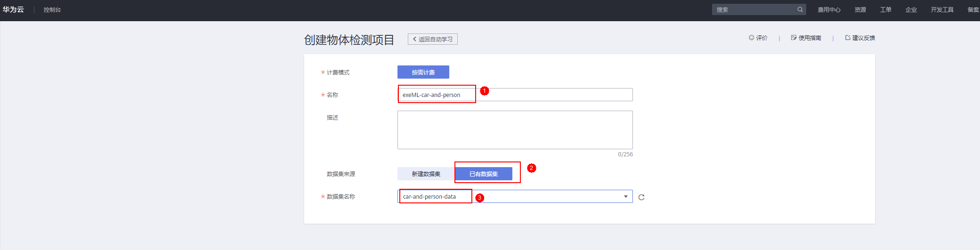Select 已有数据集 as the dataset source
This screenshot has height=250, width=980.
pyautogui.click(x=484, y=174)
